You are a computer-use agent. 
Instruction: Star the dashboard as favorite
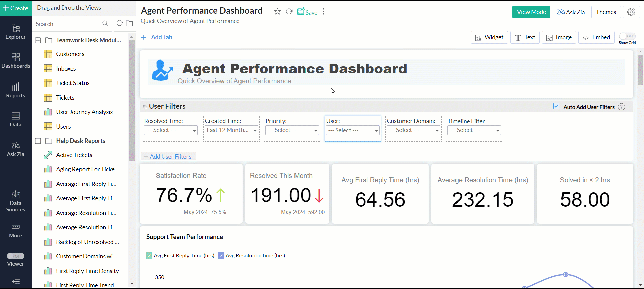point(277,12)
